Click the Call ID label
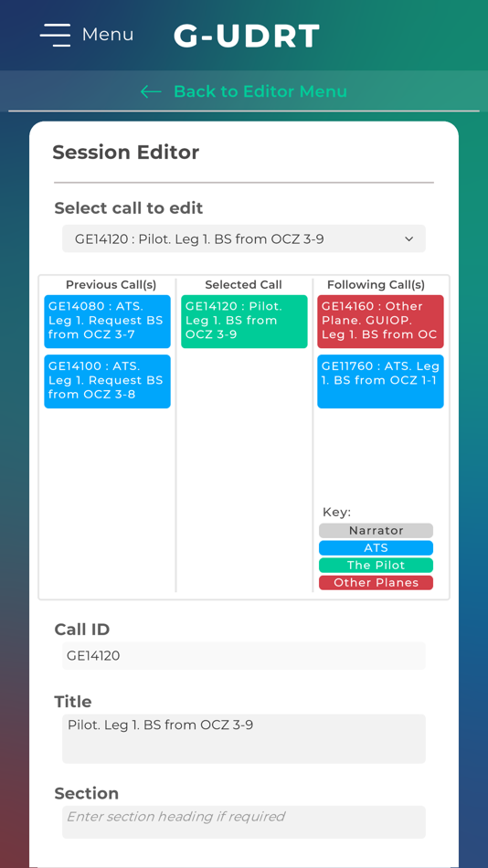The height and width of the screenshot is (868, 488). pyautogui.click(x=82, y=630)
